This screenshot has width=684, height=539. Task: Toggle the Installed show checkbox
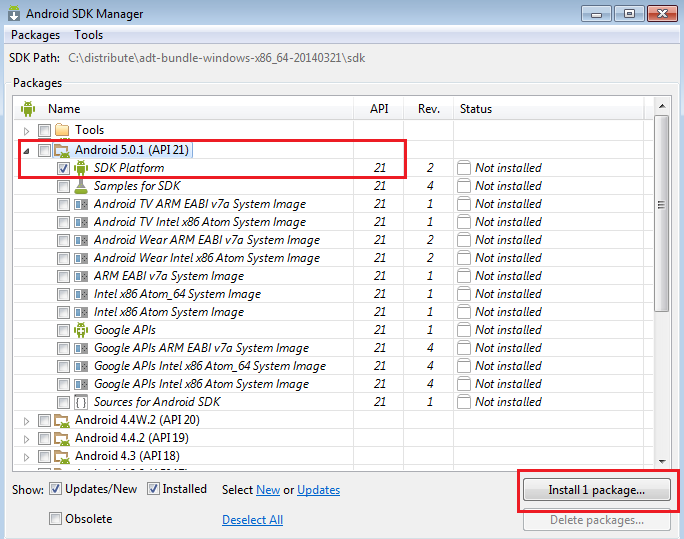pyautogui.click(x=153, y=489)
